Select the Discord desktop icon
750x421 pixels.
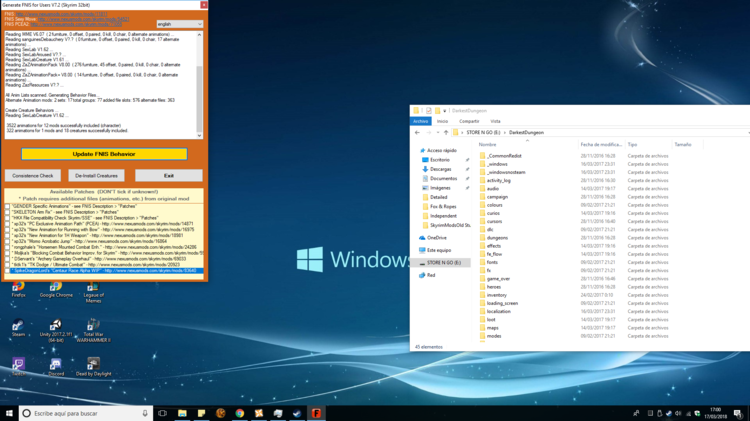[56, 367]
